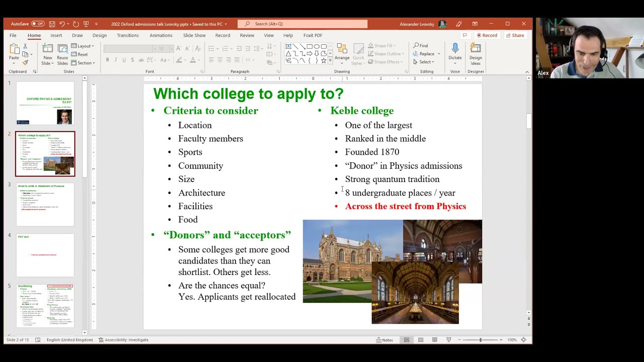
Task: Open the Comments pane icon
Action: pos(464,35)
